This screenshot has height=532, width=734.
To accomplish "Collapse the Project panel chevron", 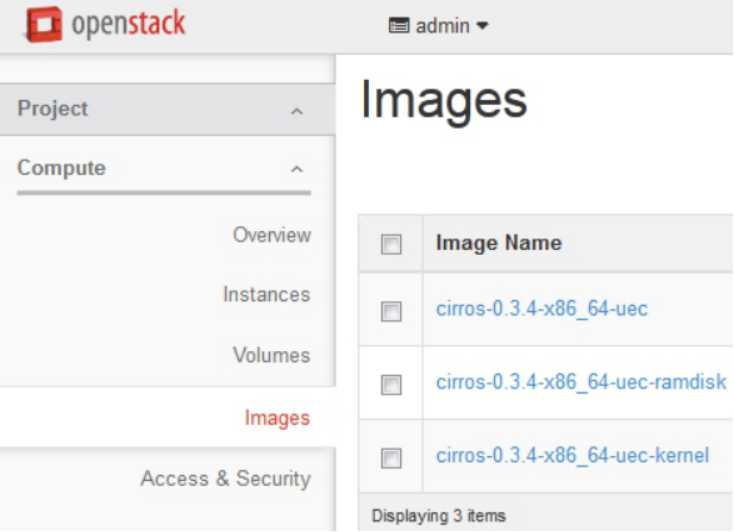I will tap(297, 111).
